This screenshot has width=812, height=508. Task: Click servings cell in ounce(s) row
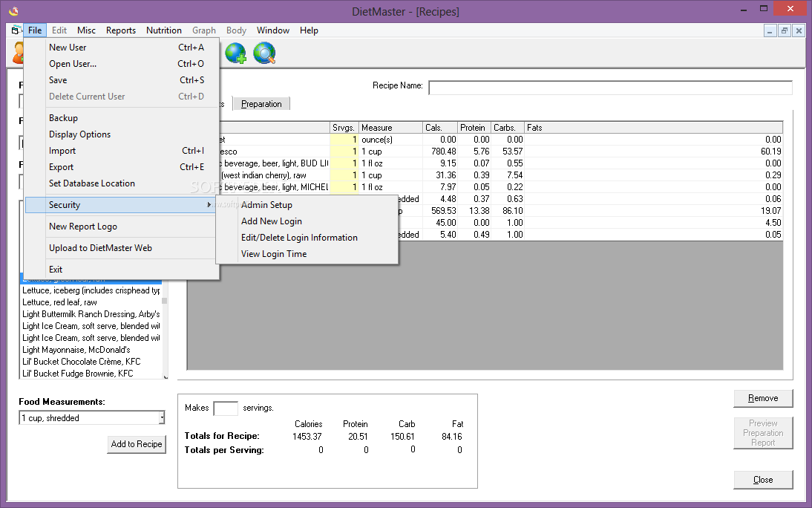(344, 140)
